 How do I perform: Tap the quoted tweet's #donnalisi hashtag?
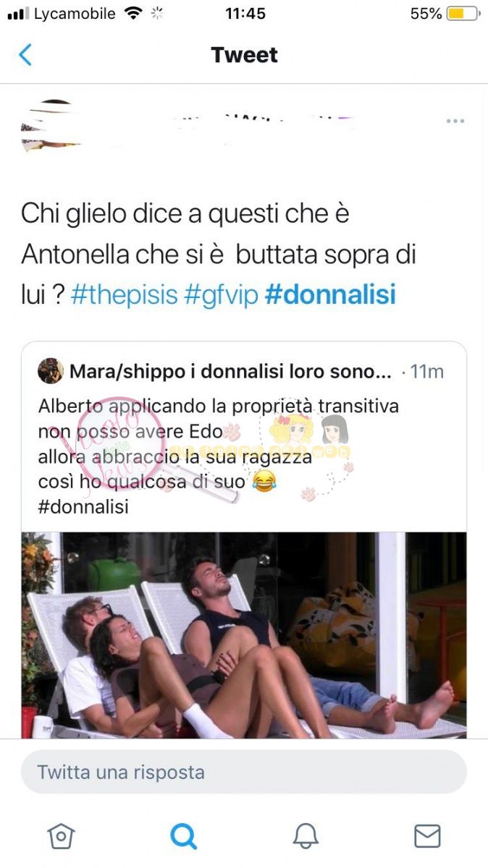(83, 506)
